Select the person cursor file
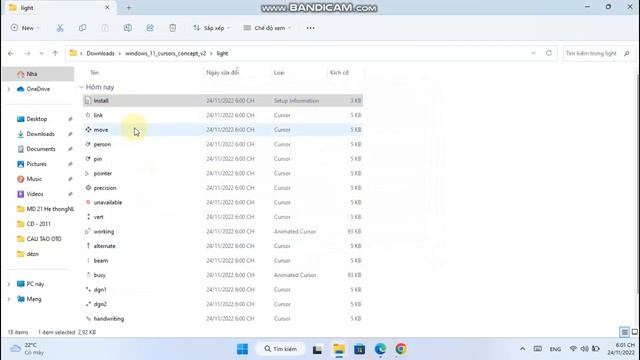 [223, 144]
